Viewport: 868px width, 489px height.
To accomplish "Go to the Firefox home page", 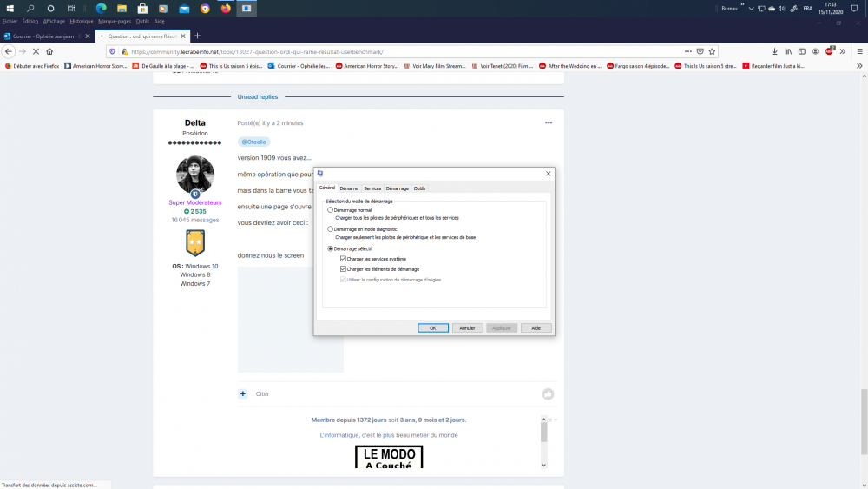I will click(x=49, y=51).
